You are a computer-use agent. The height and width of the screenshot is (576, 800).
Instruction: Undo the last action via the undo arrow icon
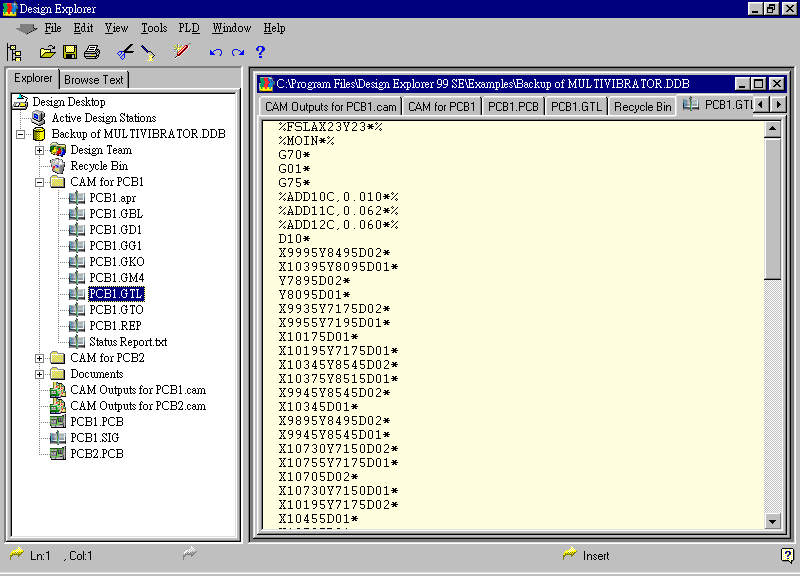[215, 50]
